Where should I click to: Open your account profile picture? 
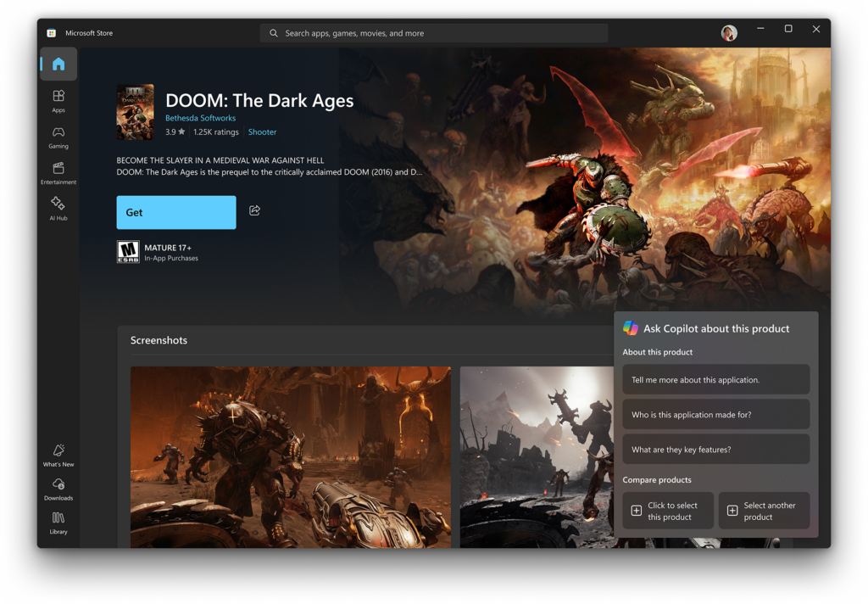point(728,32)
